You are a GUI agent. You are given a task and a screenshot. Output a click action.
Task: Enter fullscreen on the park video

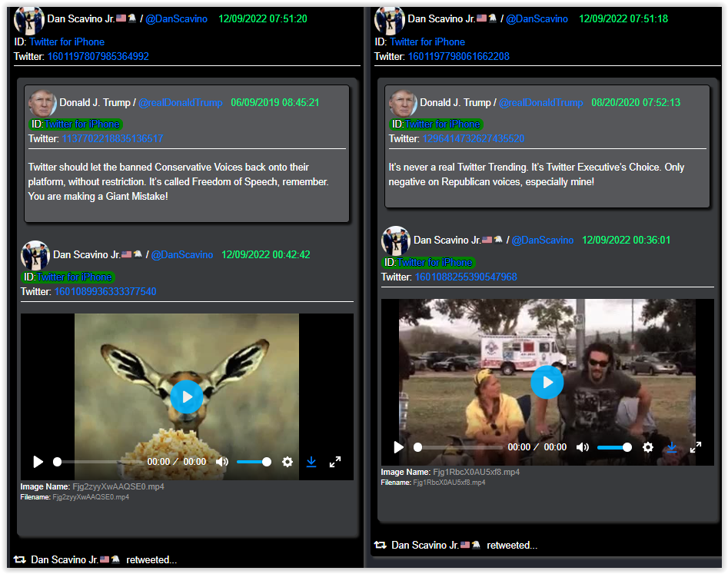tap(696, 447)
